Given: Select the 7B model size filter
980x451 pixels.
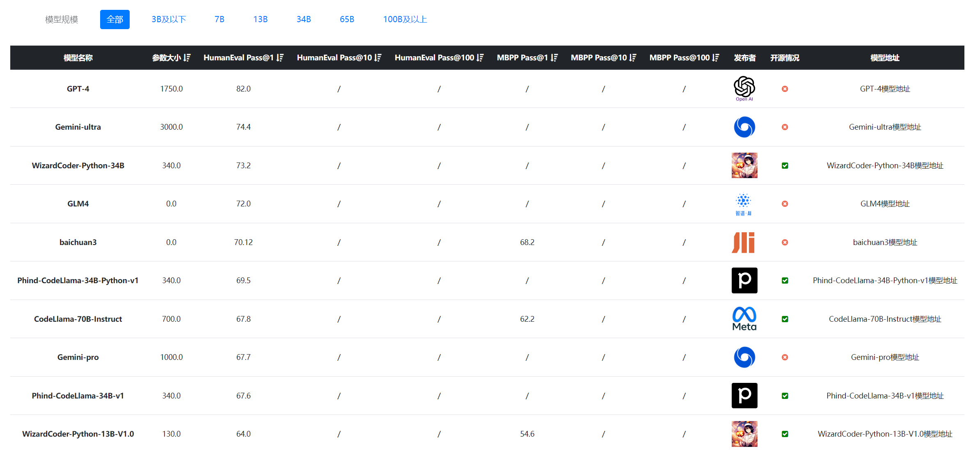Looking at the screenshot, I should tap(219, 19).
